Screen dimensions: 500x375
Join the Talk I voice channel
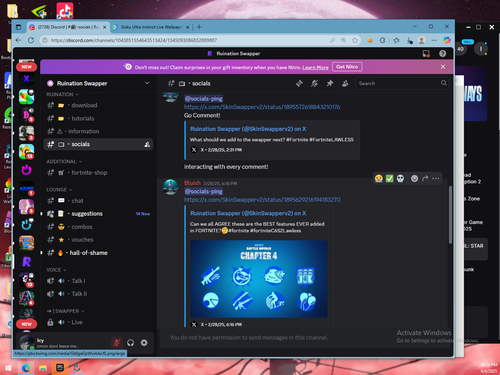[98, 281]
